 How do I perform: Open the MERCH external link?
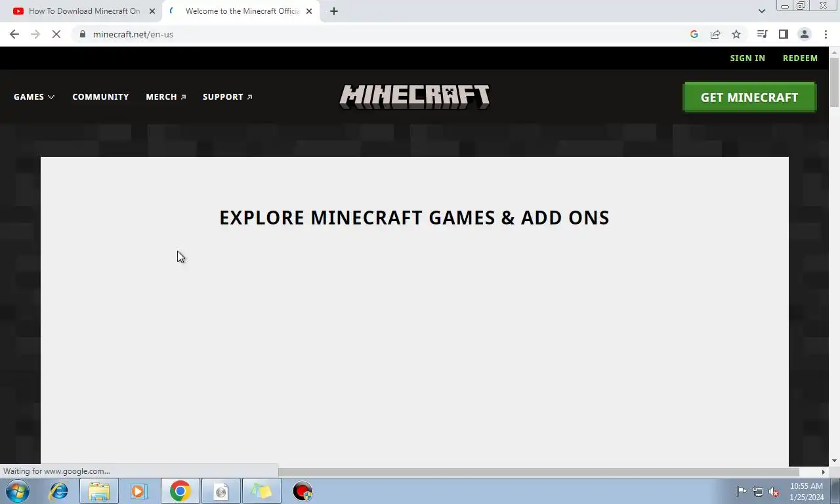[166, 96]
